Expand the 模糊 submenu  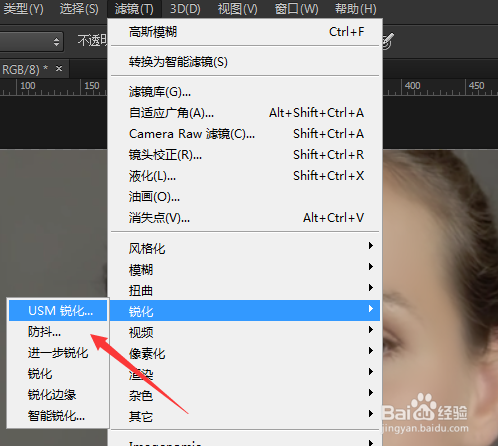click(246, 269)
